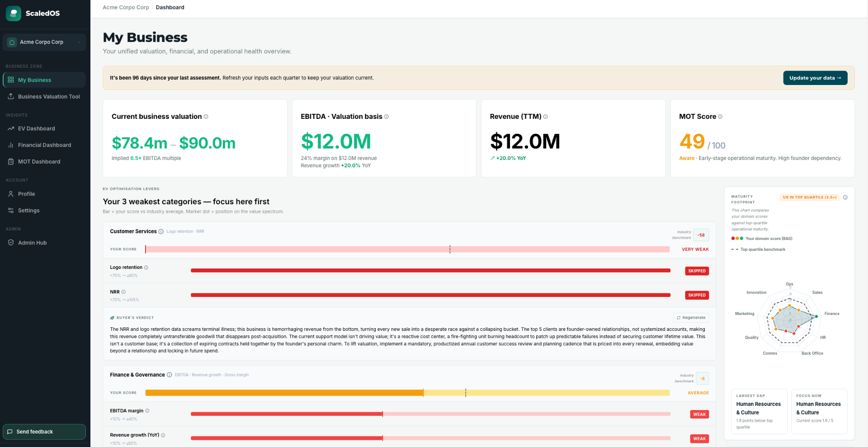Open My Business in the sidebar

point(44,80)
